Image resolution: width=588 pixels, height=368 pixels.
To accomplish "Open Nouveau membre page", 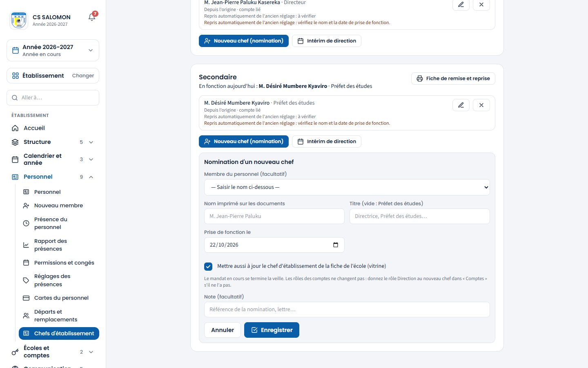I will (59, 205).
